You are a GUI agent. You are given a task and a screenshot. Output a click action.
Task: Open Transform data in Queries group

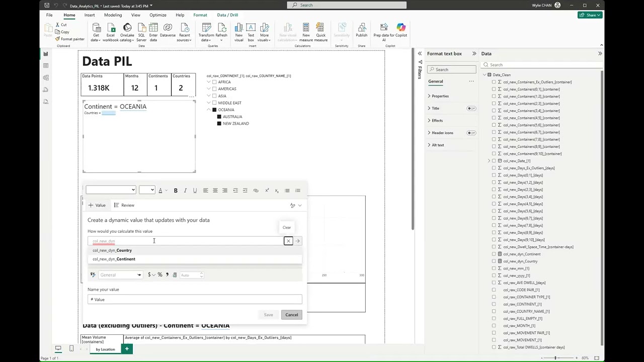206,32
